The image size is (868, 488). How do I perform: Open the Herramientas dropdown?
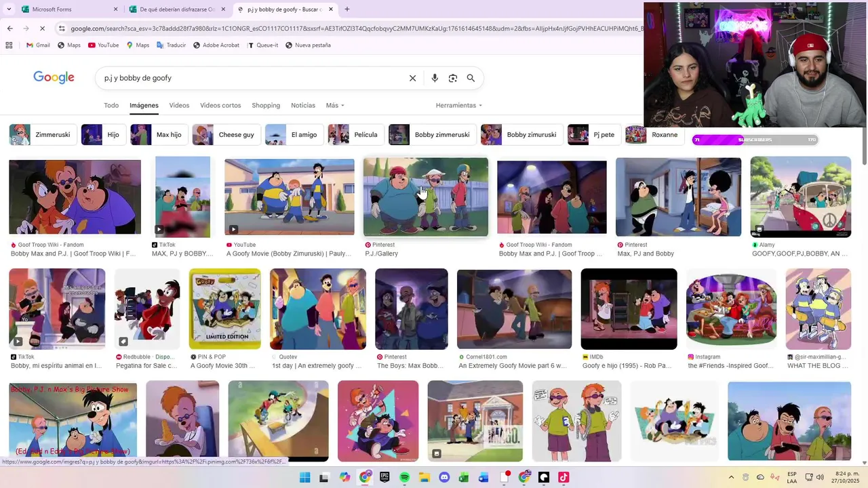pos(459,105)
